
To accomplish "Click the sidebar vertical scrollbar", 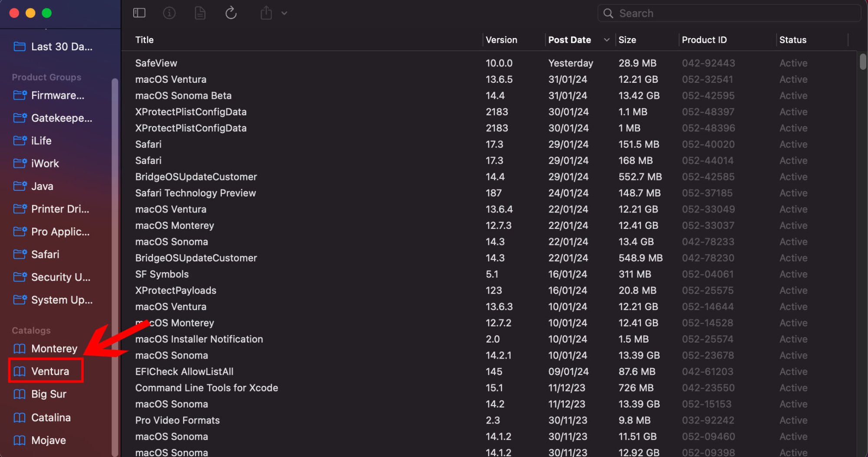I will [115, 267].
